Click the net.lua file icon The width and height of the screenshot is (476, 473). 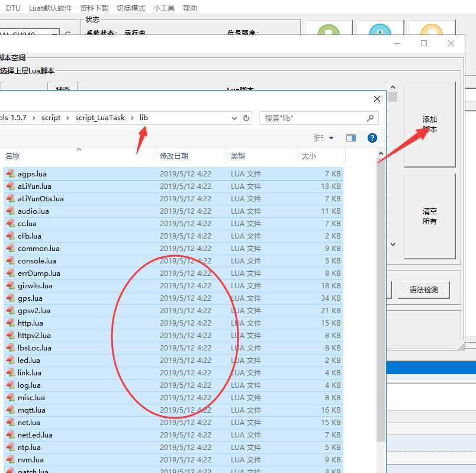point(10,423)
